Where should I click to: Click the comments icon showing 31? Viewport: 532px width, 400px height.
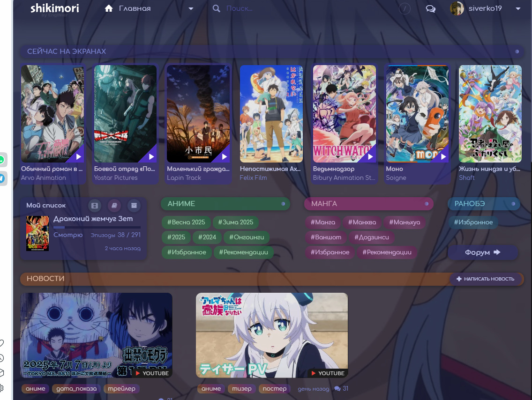[x=337, y=389]
